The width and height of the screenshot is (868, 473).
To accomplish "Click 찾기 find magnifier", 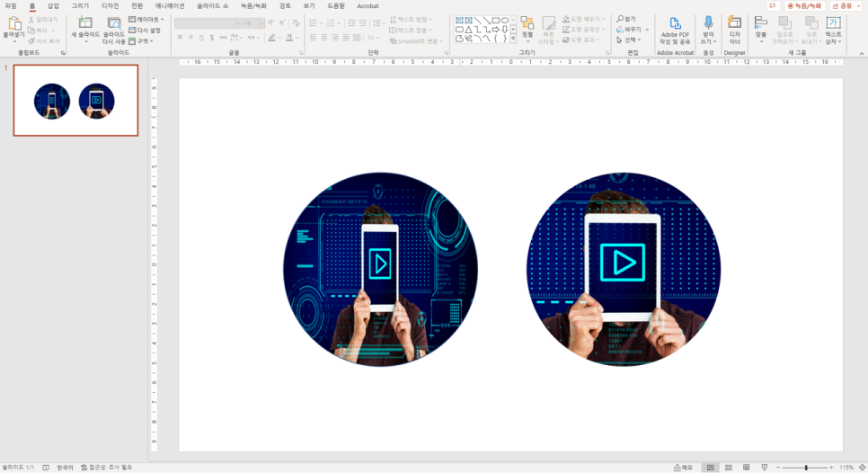I will pyautogui.click(x=626, y=19).
